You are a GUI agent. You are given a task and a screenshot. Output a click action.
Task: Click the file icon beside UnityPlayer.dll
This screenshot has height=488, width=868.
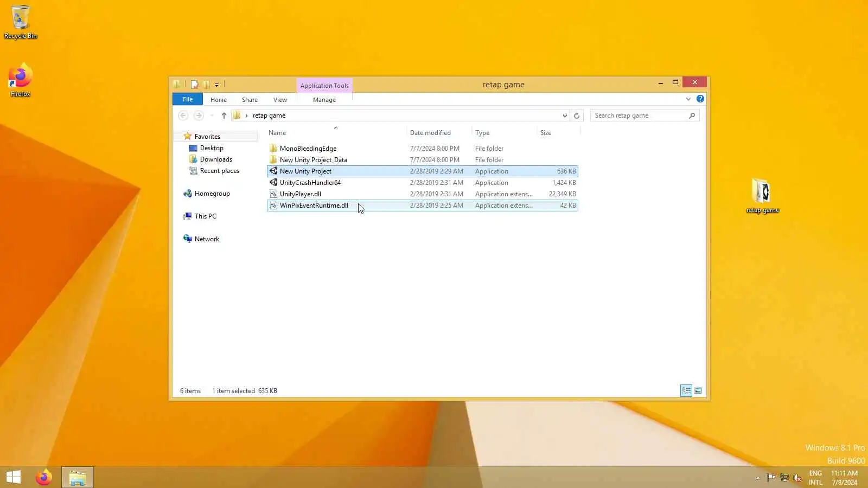(273, 194)
